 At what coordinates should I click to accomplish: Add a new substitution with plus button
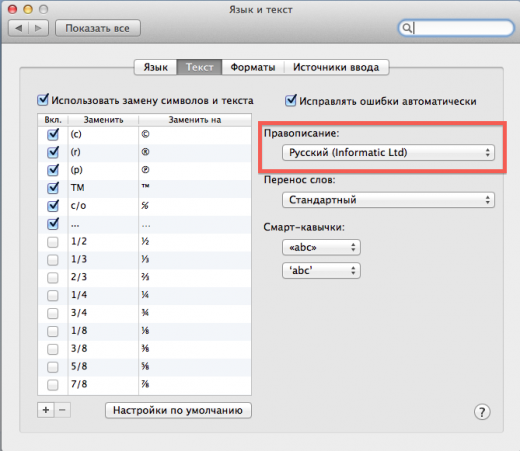(x=46, y=410)
